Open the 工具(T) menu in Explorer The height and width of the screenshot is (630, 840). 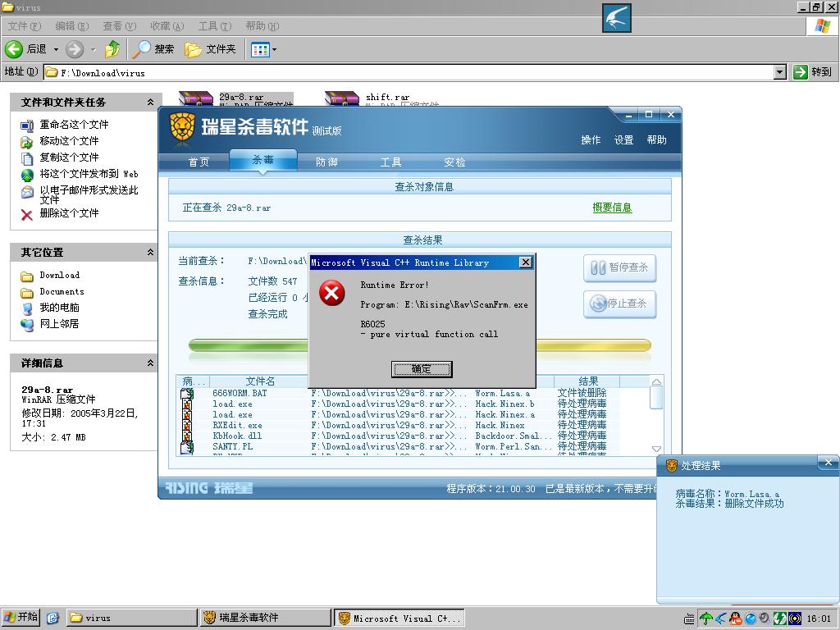(214, 25)
